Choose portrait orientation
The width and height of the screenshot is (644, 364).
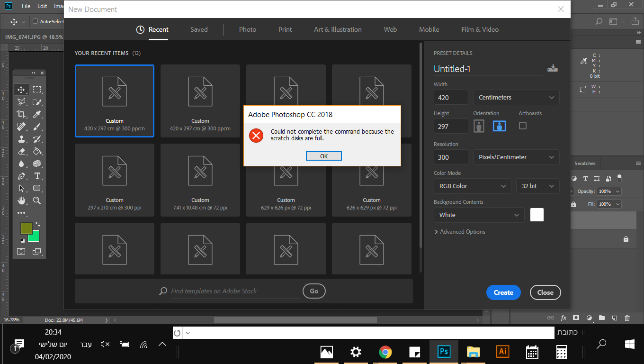click(480, 126)
